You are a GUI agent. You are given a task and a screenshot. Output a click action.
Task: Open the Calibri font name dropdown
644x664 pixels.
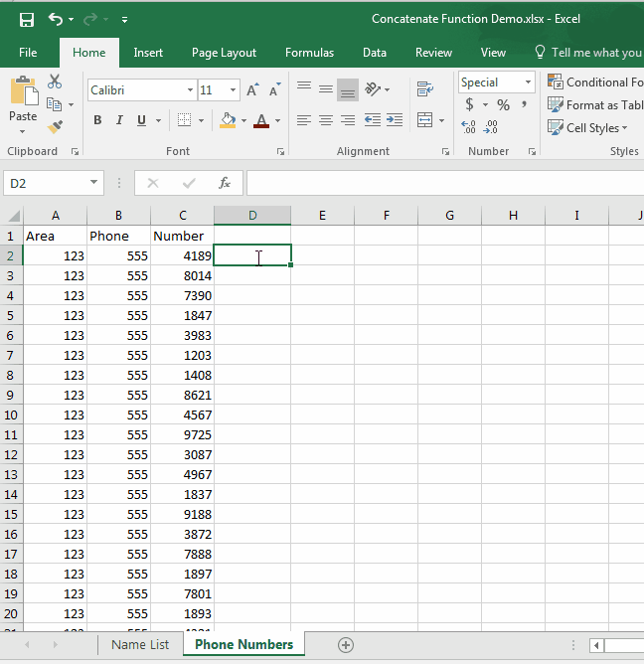(x=191, y=90)
